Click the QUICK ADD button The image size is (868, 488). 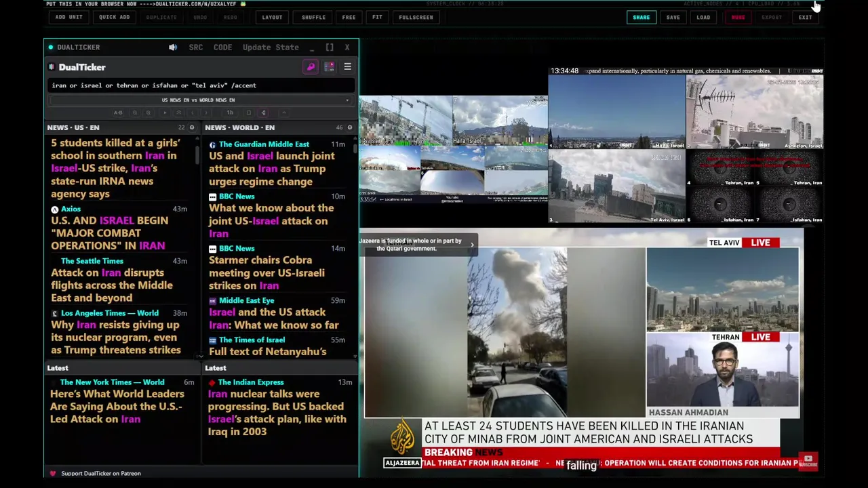coord(114,17)
